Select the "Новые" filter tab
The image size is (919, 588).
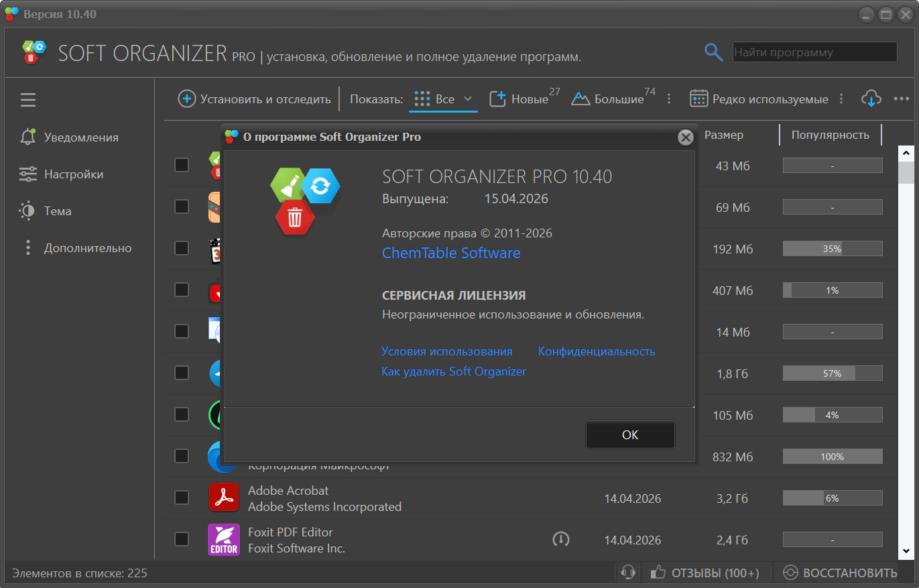[524, 99]
